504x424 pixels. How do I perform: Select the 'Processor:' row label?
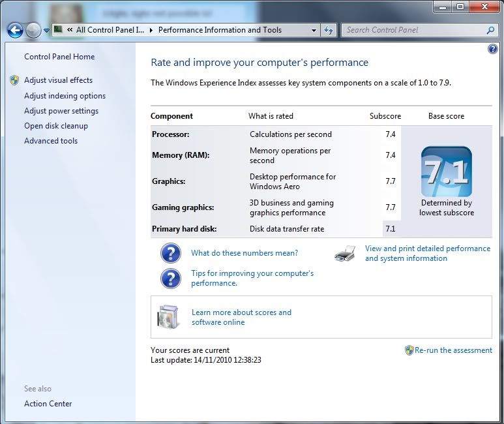click(x=171, y=134)
